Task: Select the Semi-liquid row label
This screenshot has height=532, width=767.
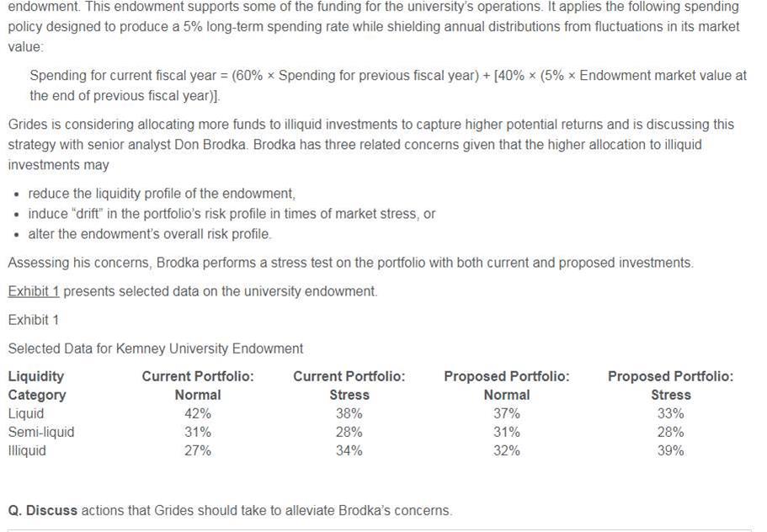Action: (x=41, y=432)
